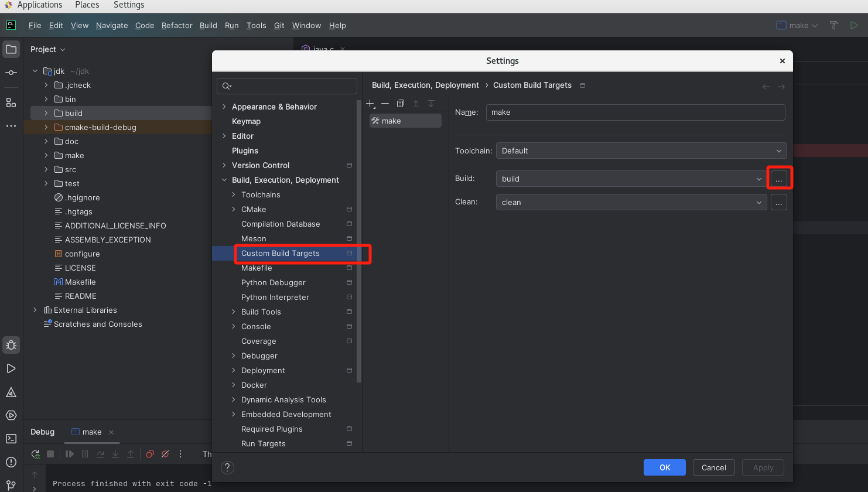The image size is (868, 492).
Task: Rerun the debug session with bug icon
Action: [x=36, y=454]
